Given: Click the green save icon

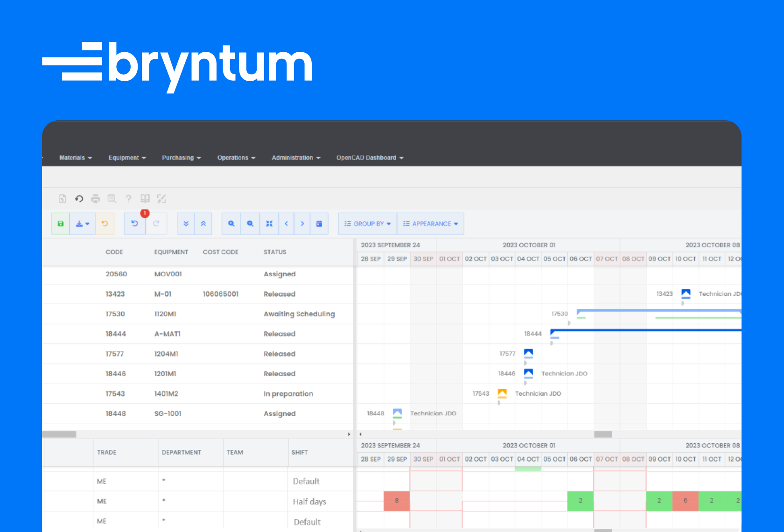Looking at the screenshot, I should pos(61,224).
